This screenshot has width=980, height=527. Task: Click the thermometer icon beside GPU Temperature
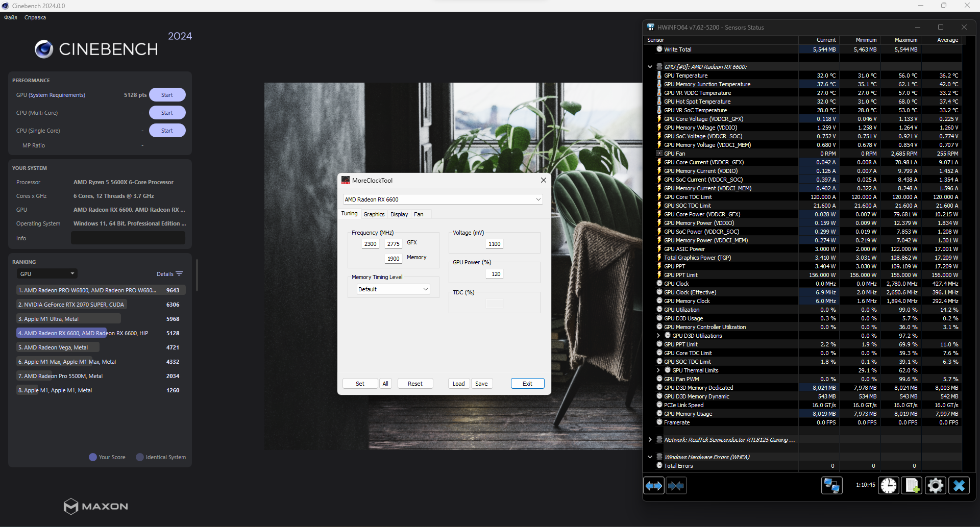click(659, 76)
